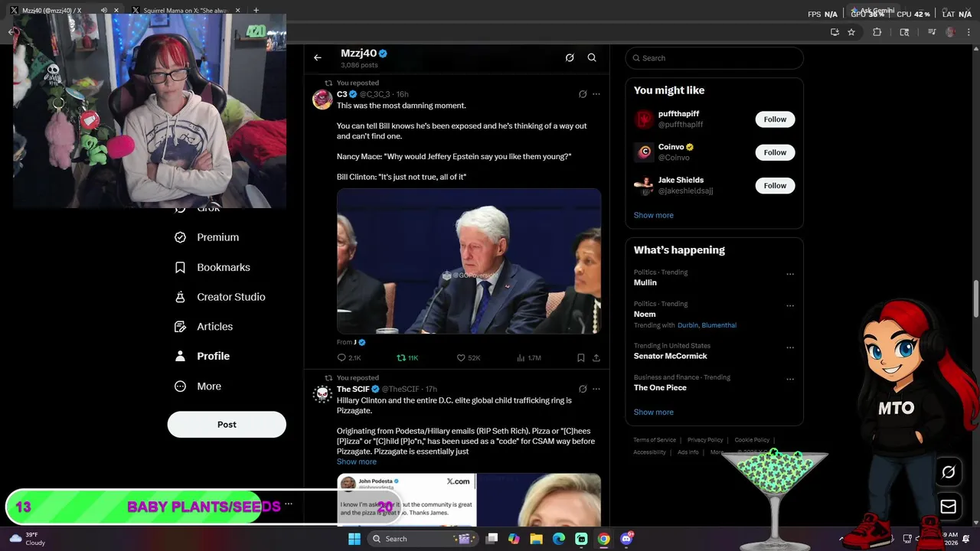This screenshot has height=551, width=980.
Task: Switch to Squirrel Mama on X tab
Action: pyautogui.click(x=186, y=11)
